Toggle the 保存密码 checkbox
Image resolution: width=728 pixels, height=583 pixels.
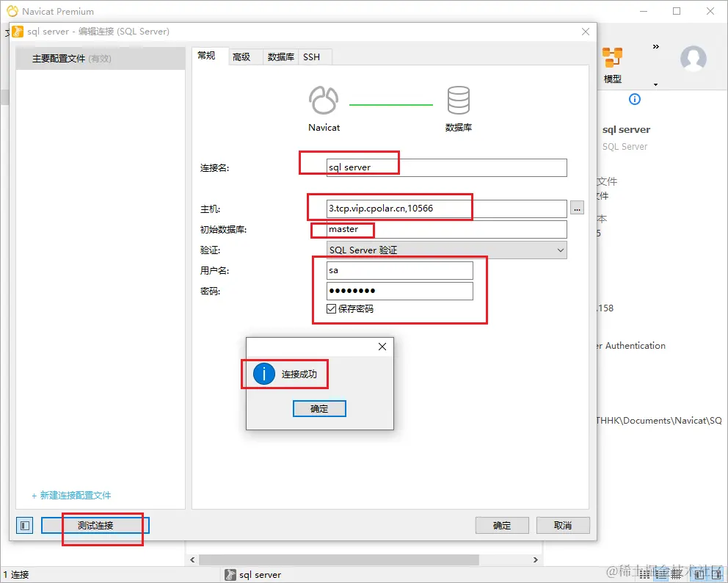[331, 308]
